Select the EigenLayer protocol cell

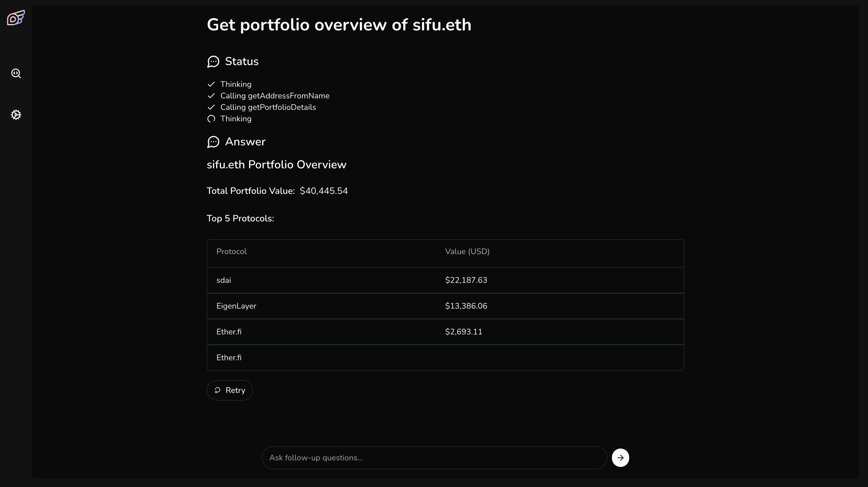point(236,306)
